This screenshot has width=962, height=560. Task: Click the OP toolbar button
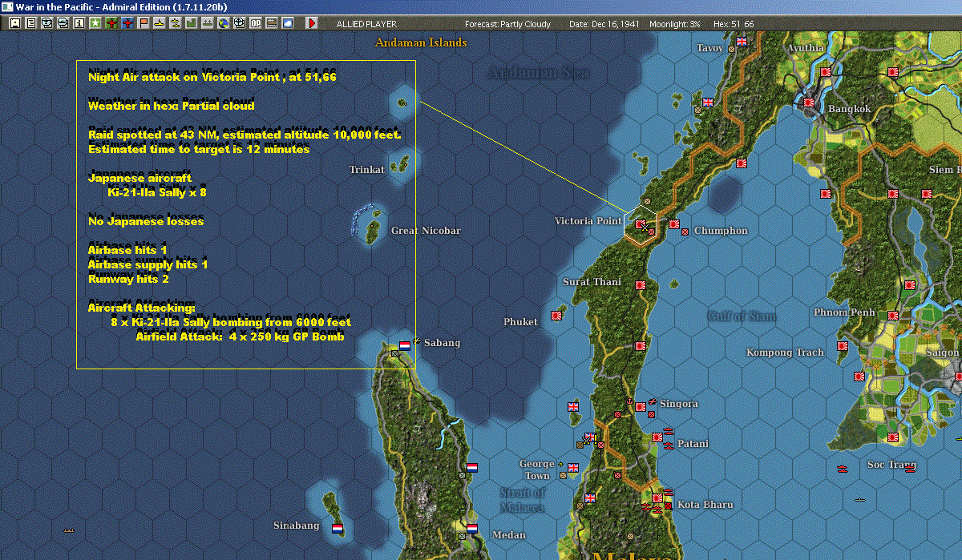(256, 24)
